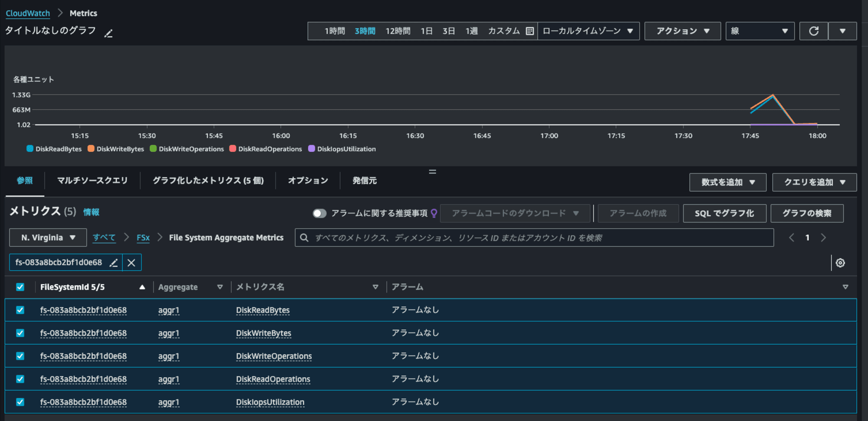Click the すべて breadcrumb link
The height and width of the screenshot is (421, 868).
[x=104, y=238]
